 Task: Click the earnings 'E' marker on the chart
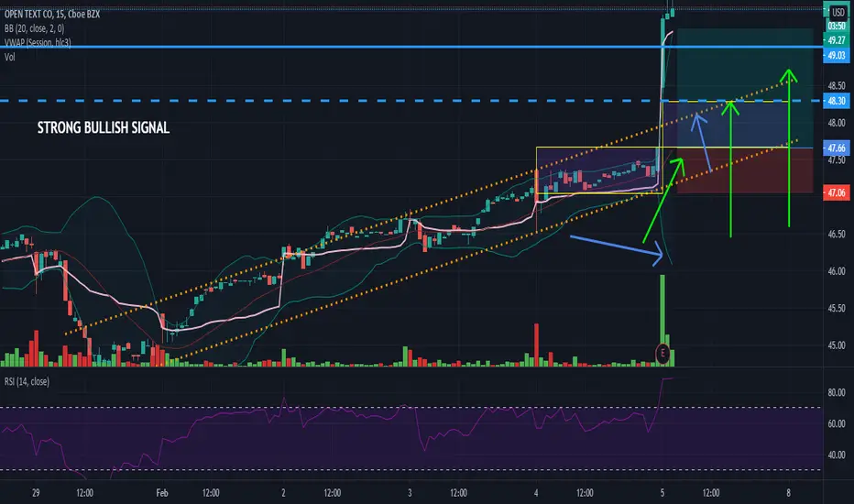coord(662,353)
